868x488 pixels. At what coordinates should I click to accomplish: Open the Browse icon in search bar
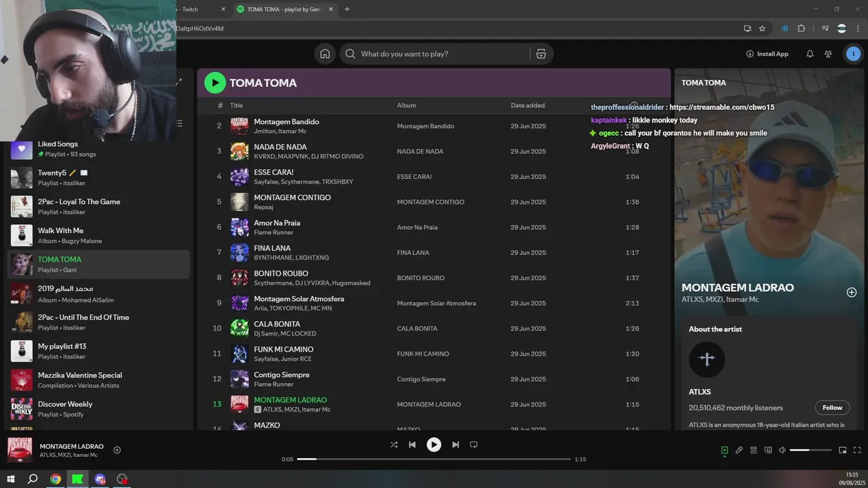pos(541,54)
